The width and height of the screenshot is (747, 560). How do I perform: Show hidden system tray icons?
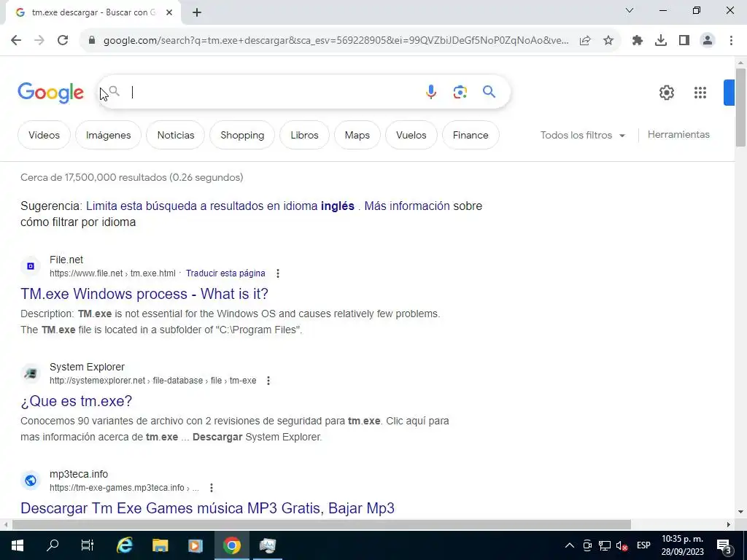(x=569, y=545)
